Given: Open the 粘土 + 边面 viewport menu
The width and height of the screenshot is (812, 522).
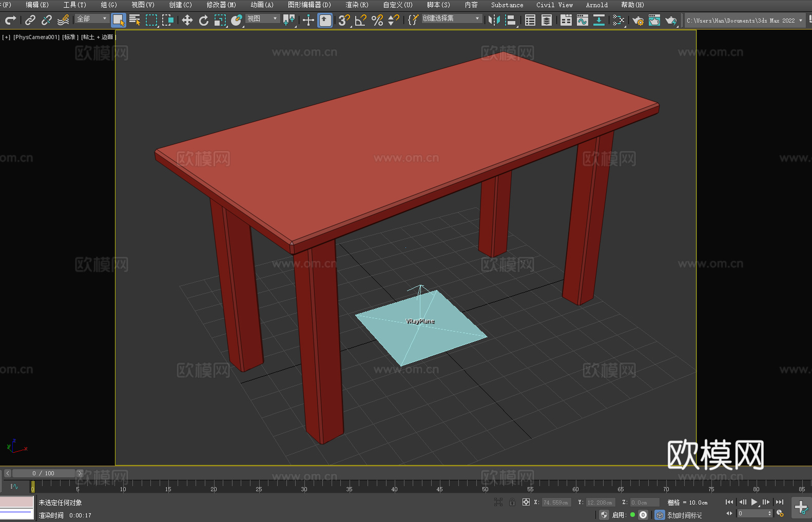Looking at the screenshot, I should [x=99, y=37].
